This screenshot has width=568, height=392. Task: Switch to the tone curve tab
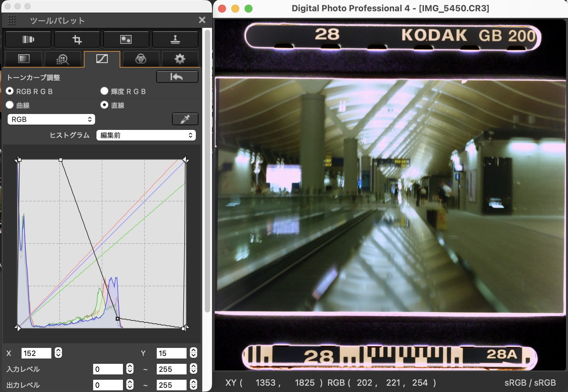(102, 59)
